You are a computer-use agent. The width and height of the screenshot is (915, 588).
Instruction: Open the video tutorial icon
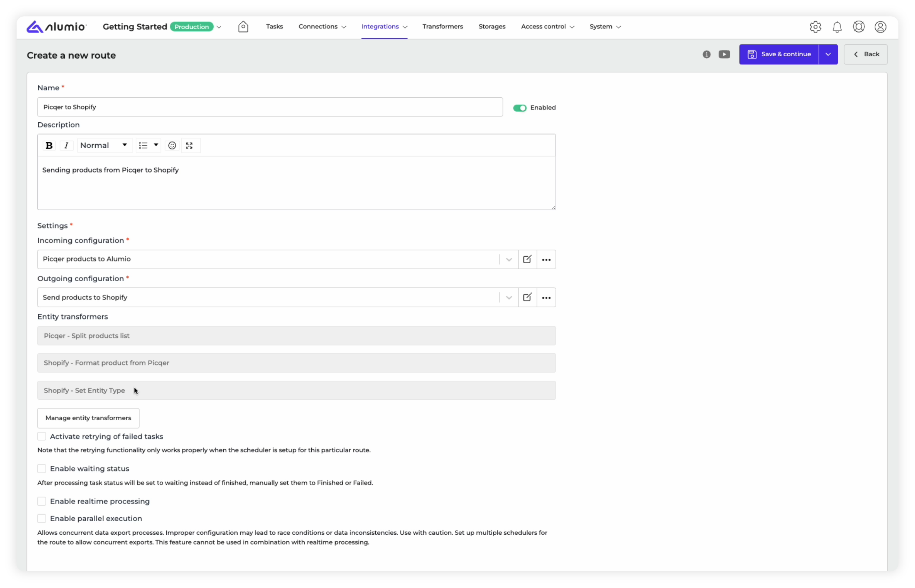tap(724, 54)
